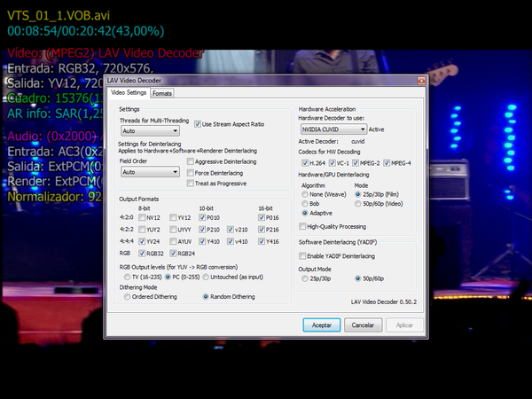Enable High-Quality Processing
532x399 pixels.
click(304, 226)
